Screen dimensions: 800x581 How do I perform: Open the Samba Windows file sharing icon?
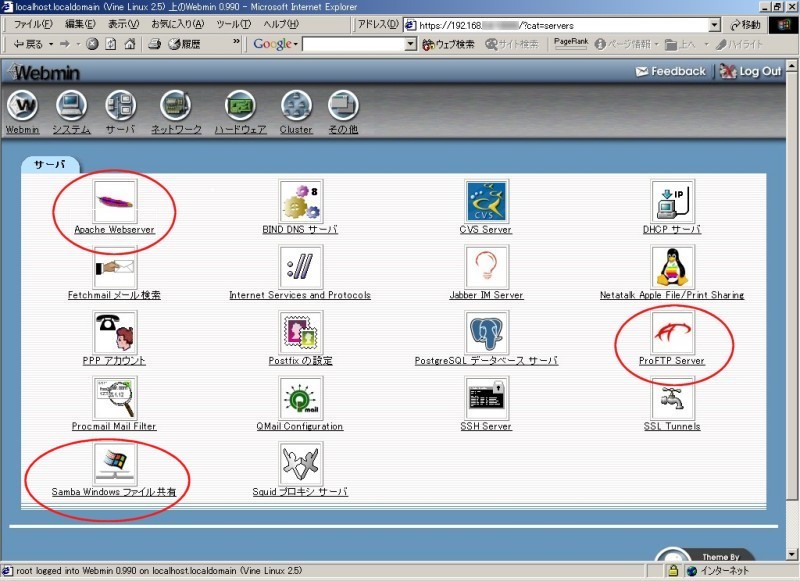click(115, 463)
